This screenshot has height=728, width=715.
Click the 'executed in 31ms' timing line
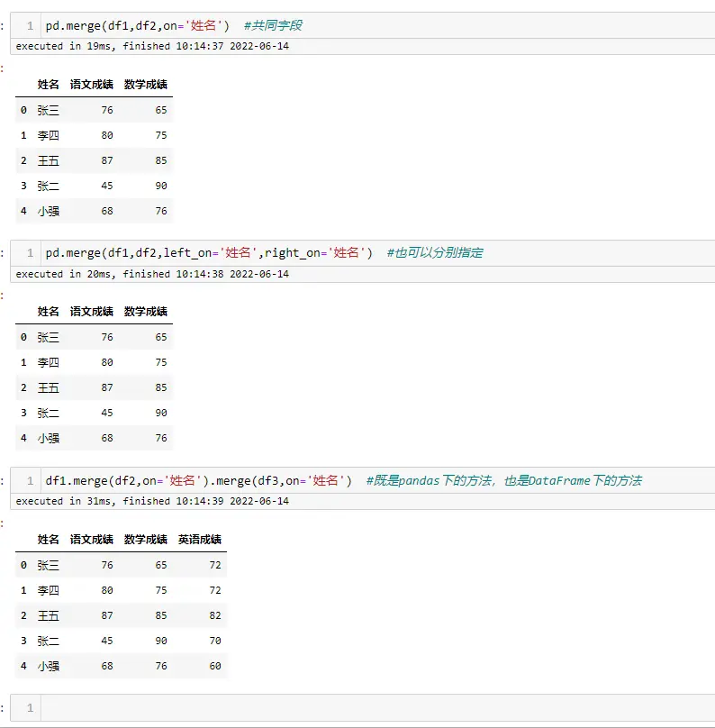[x=152, y=501]
